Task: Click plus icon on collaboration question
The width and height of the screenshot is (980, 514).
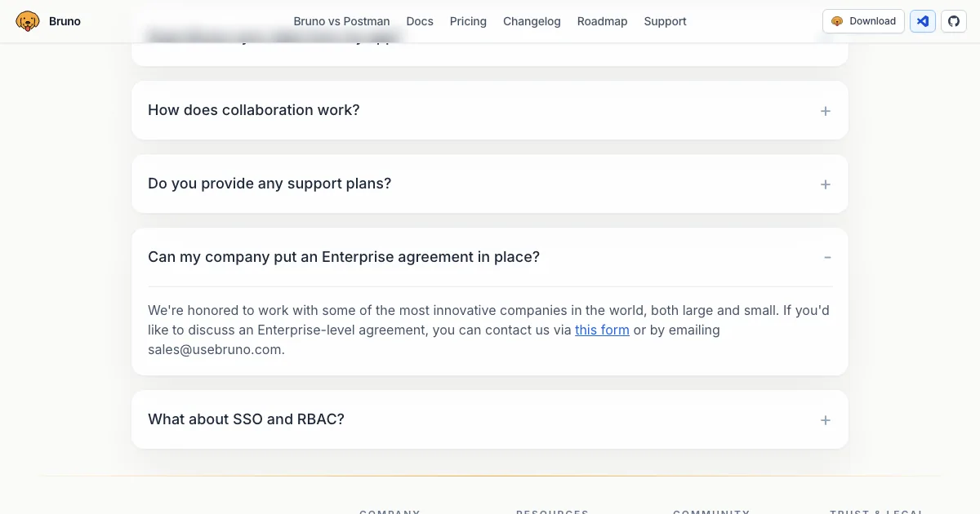Action: click(x=826, y=111)
